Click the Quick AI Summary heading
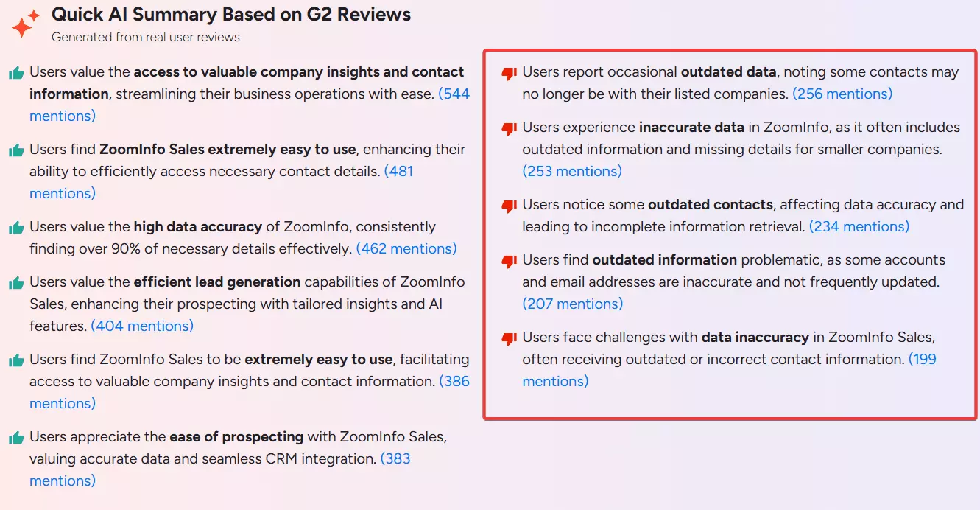The width and height of the screenshot is (980, 510). click(230, 14)
